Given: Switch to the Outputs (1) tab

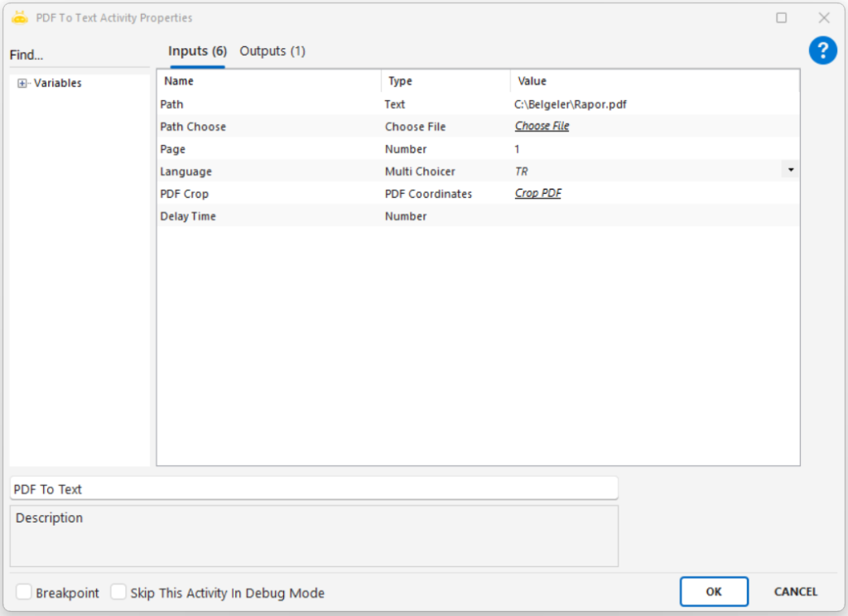Looking at the screenshot, I should [x=272, y=51].
